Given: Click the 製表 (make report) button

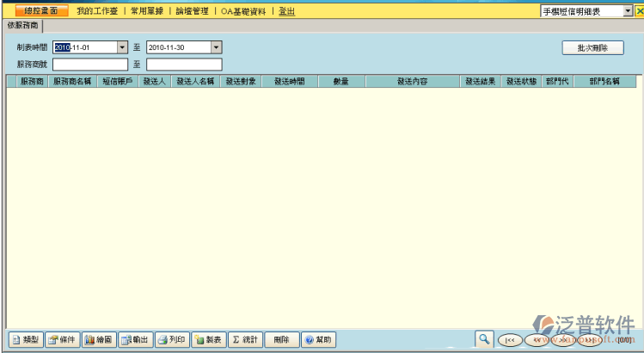Looking at the screenshot, I should click(x=209, y=339).
